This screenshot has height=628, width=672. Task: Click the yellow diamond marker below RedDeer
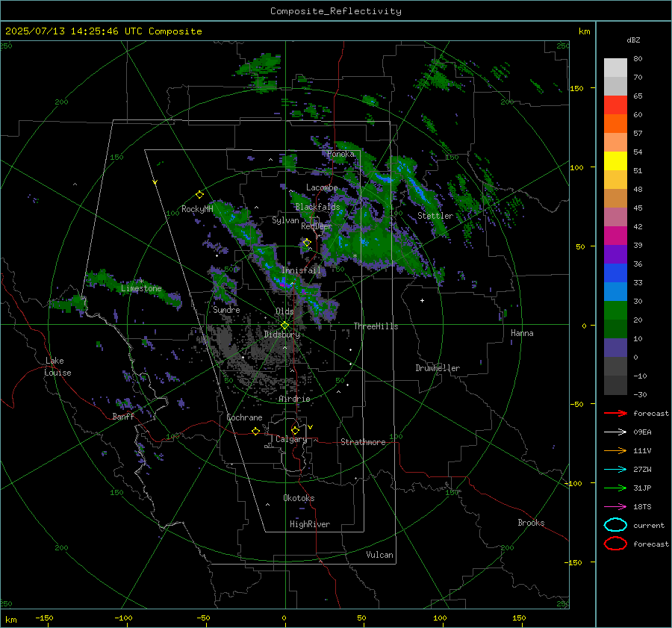[307, 243]
